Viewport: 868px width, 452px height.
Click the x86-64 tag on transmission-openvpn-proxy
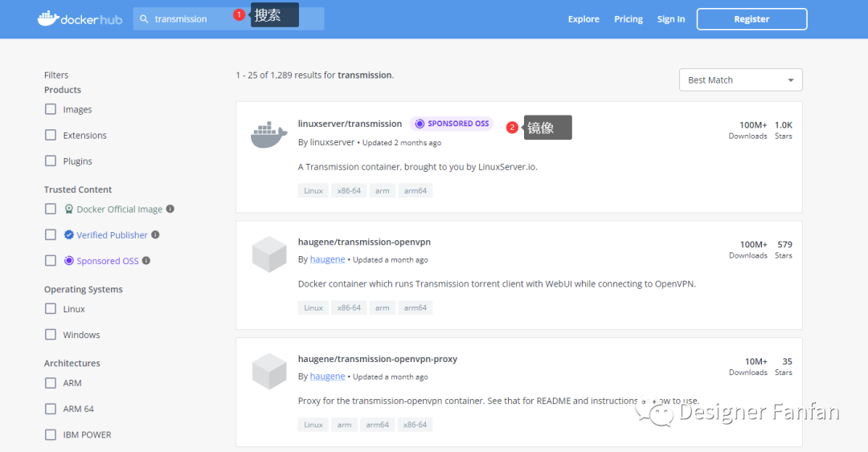(x=416, y=425)
